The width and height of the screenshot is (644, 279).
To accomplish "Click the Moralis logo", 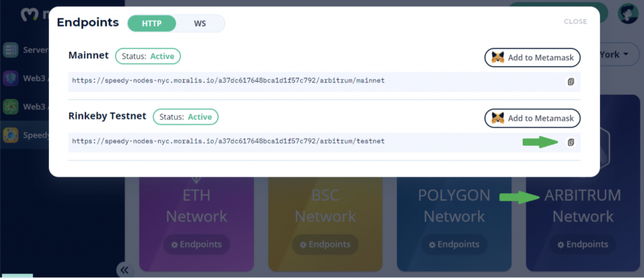I will (x=35, y=14).
